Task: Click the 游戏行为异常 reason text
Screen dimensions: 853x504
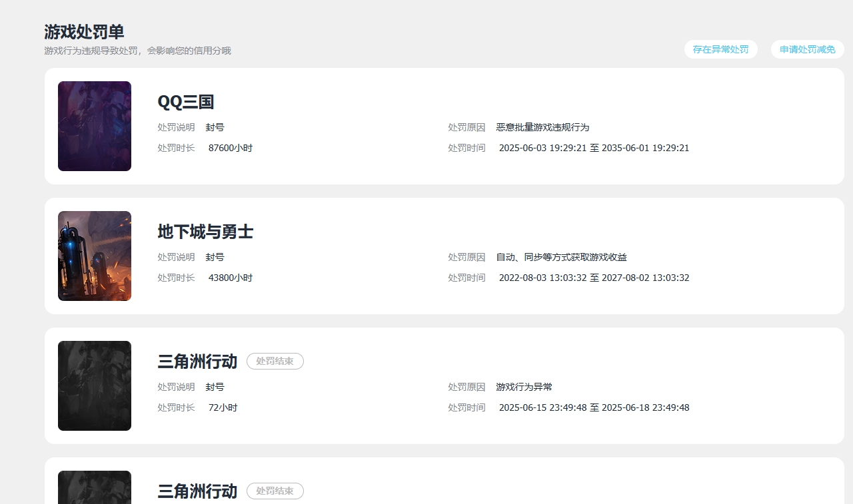Action: click(x=524, y=387)
